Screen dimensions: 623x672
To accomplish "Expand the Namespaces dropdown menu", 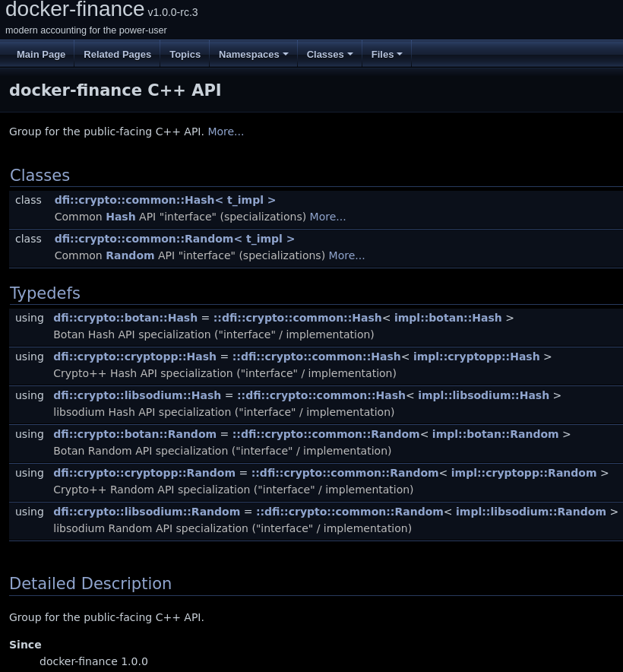I will click(x=253, y=55).
